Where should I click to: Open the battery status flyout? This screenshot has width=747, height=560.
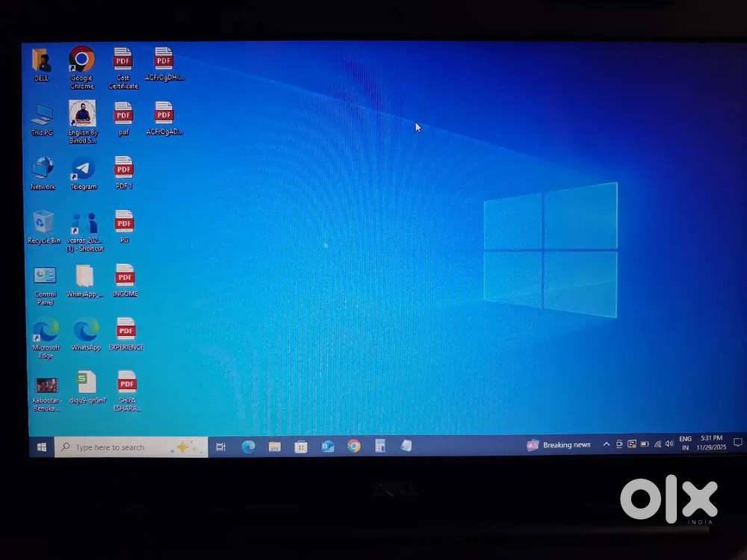(x=644, y=444)
